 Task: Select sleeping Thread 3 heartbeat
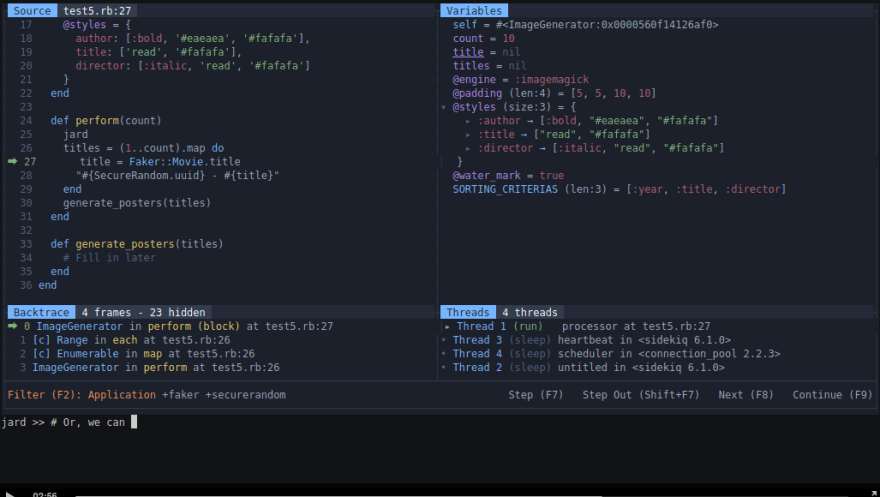588,340
